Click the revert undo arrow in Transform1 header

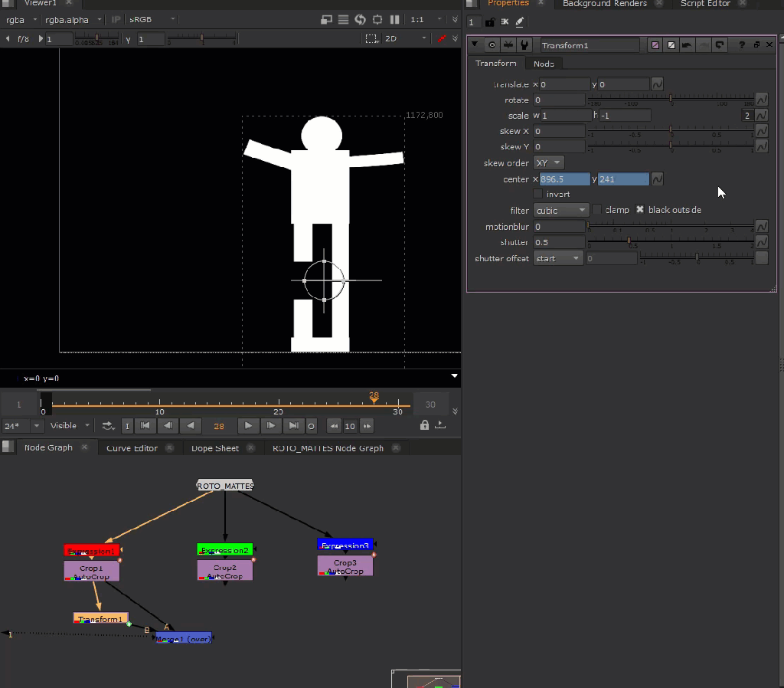687,45
